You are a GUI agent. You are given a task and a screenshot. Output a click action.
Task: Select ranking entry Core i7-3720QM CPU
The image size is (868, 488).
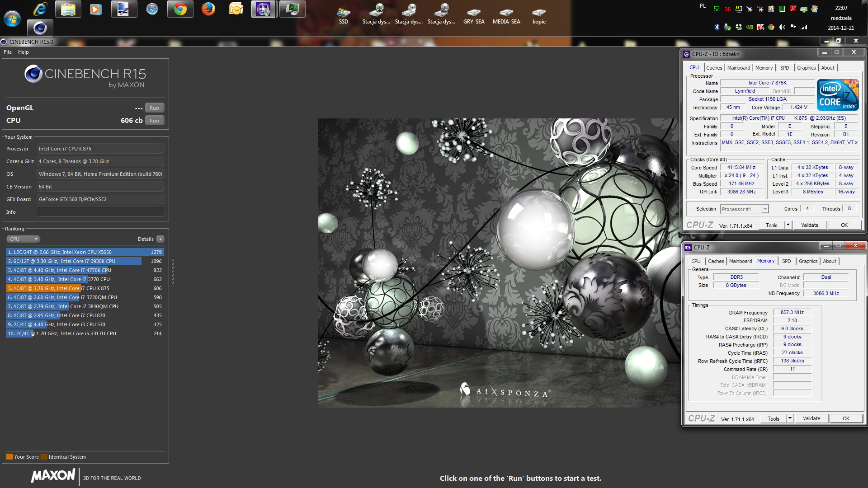tap(85, 297)
